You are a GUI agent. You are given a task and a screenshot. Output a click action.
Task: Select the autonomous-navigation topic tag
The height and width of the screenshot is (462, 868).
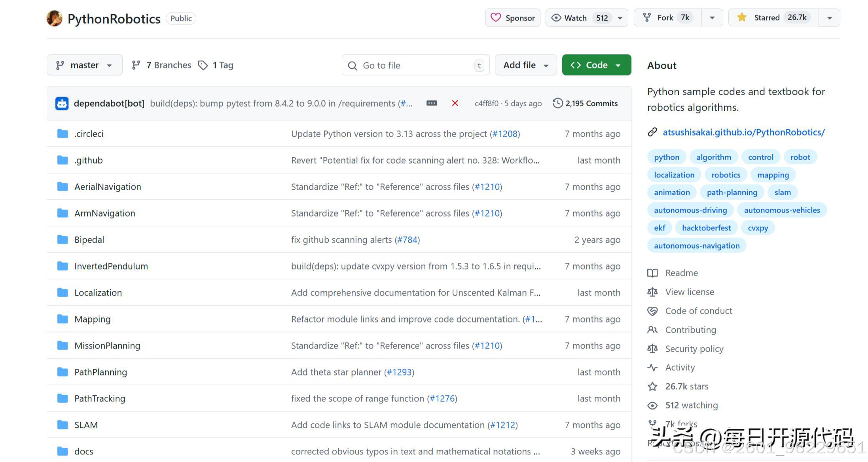pyautogui.click(x=697, y=245)
